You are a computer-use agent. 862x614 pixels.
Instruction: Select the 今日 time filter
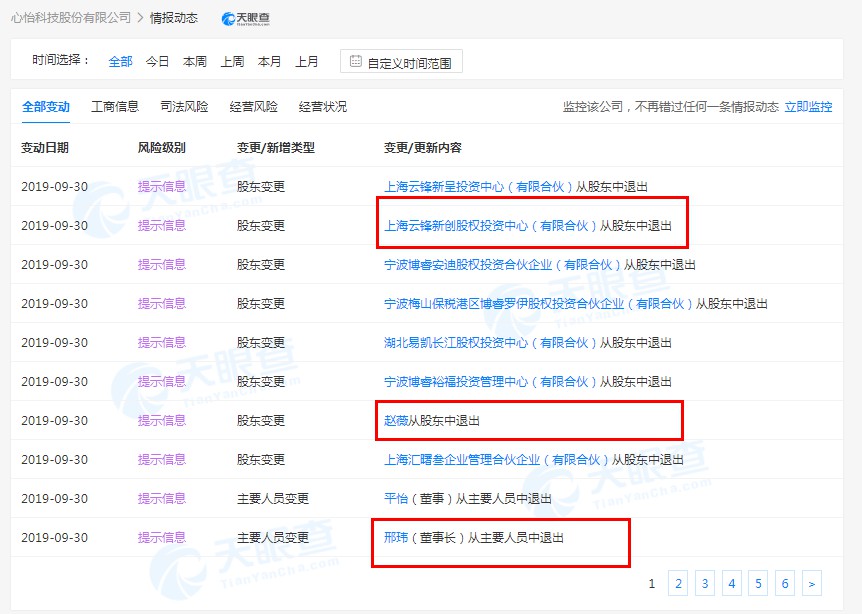click(157, 62)
